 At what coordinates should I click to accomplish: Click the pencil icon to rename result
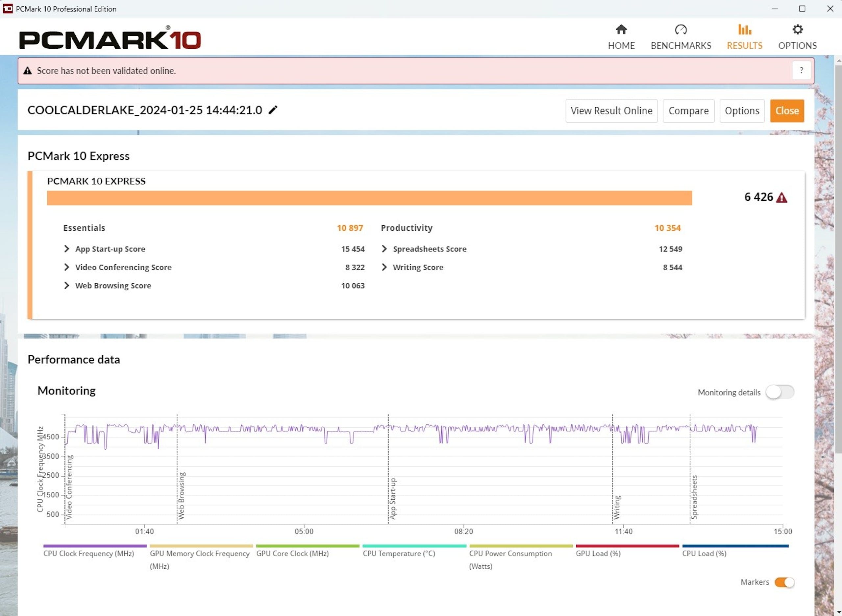coord(273,110)
